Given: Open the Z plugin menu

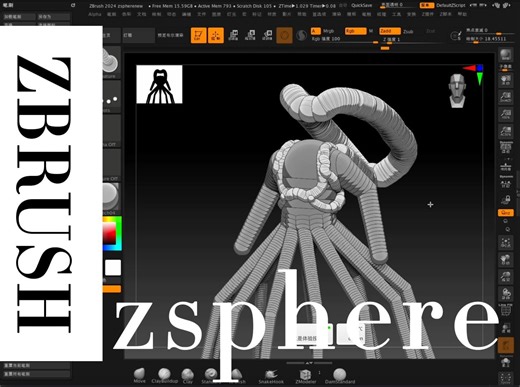Looking at the screenshot, I should 428,14.
